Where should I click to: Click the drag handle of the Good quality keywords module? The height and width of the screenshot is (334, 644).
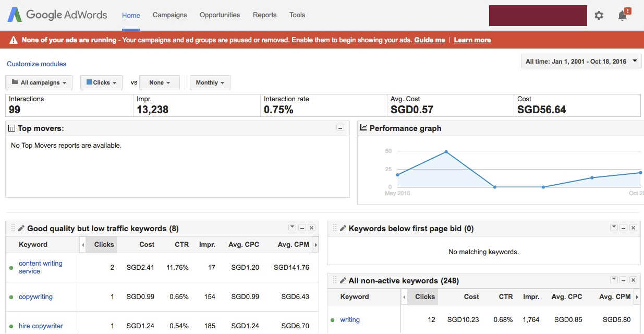pyautogui.click(x=13, y=229)
